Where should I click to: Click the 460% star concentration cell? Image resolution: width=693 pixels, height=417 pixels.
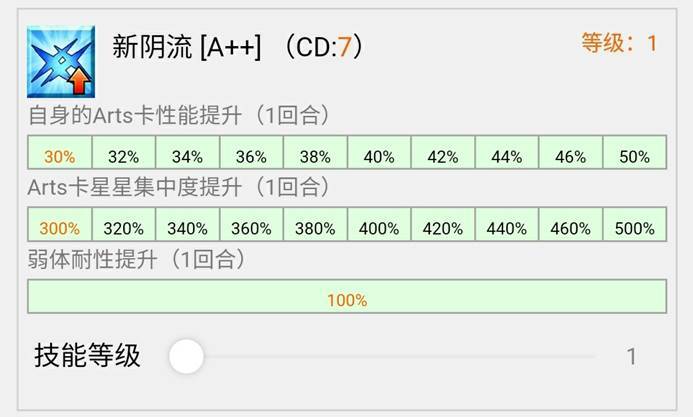(x=571, y=224)
